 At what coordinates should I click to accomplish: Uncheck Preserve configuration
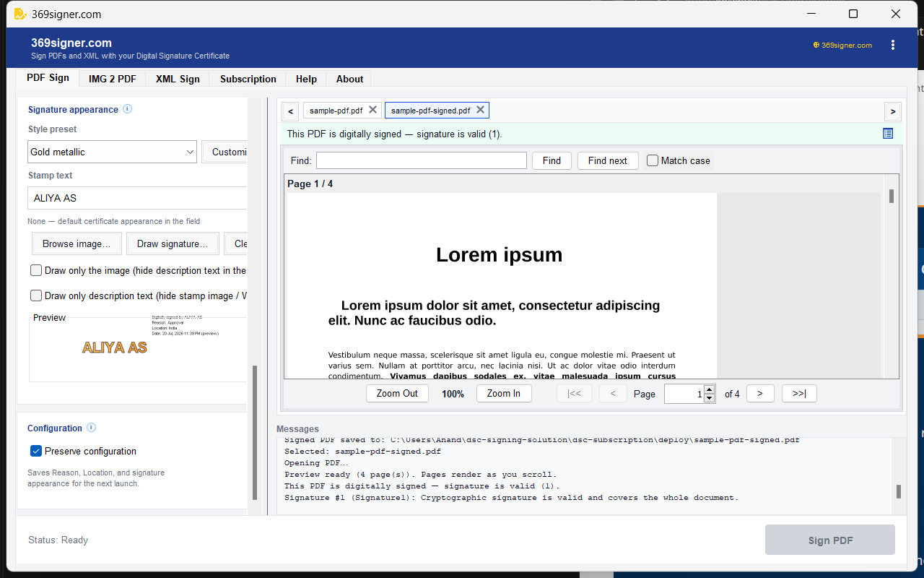coord(36,451)
